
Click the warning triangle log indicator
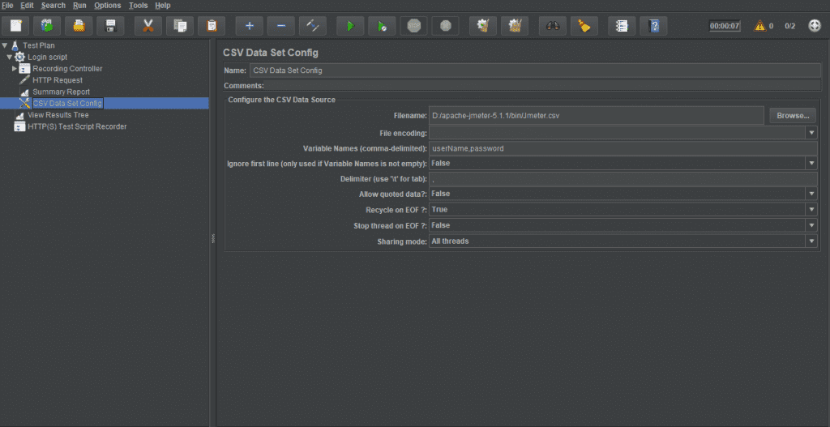tap(759, 26)
